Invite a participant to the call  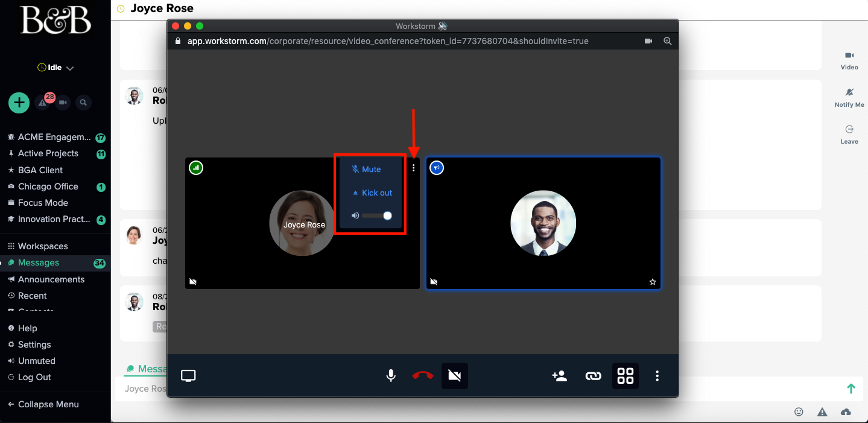[559, 376]
